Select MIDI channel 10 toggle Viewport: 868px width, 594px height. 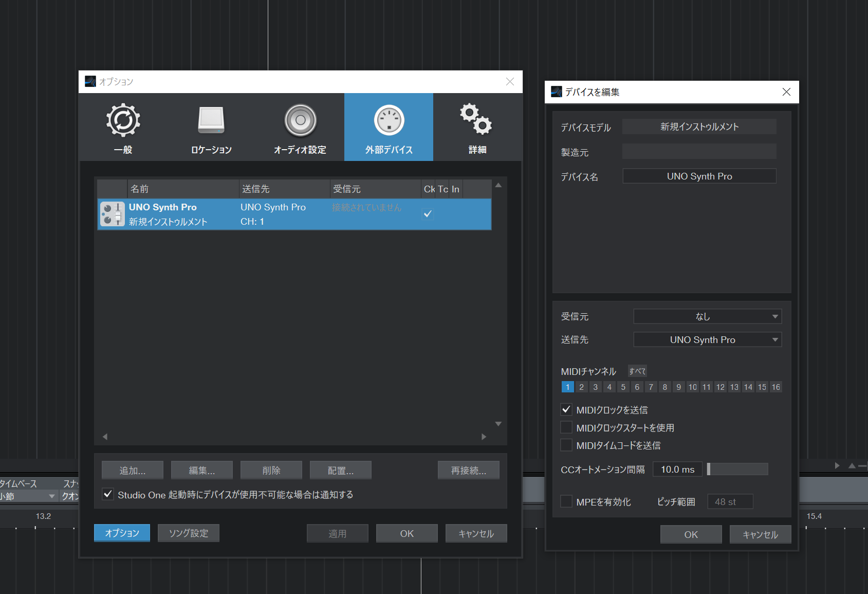(x=693, y=387)
